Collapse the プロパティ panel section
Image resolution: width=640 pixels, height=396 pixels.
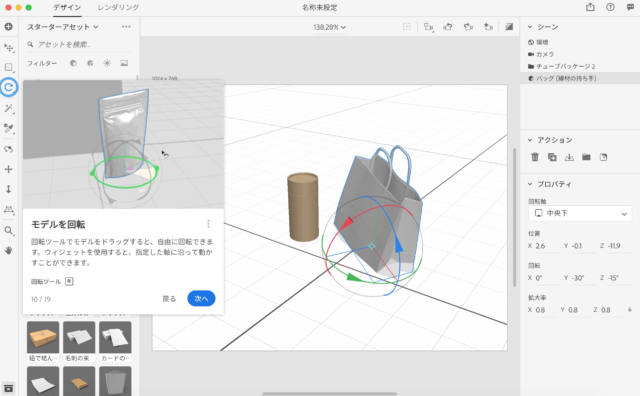[530, 184]
